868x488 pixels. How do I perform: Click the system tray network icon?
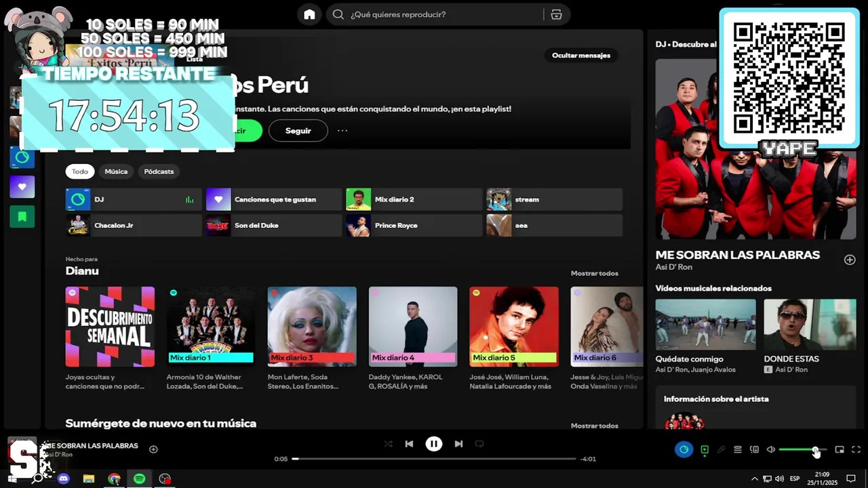(767, 479)
